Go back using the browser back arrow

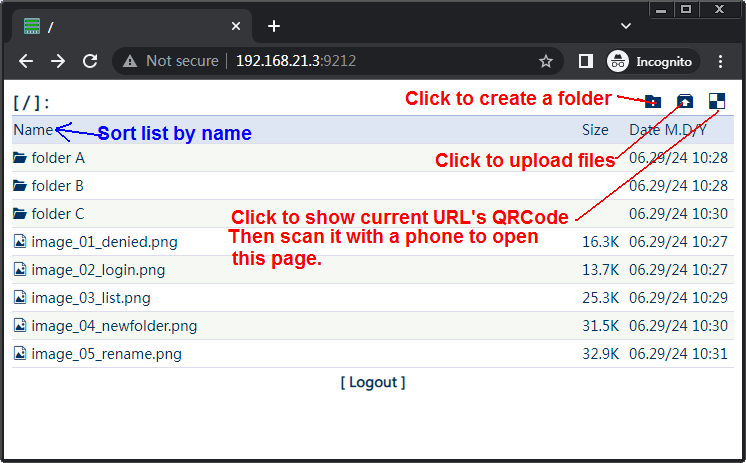pyautogui.click(x=26, y=61)
